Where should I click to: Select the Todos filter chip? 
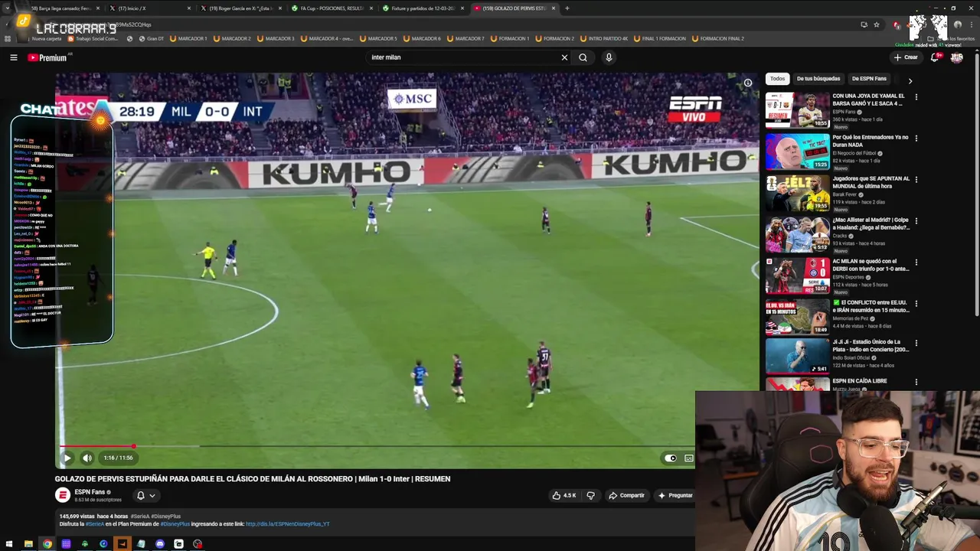[x=778, y=79]
